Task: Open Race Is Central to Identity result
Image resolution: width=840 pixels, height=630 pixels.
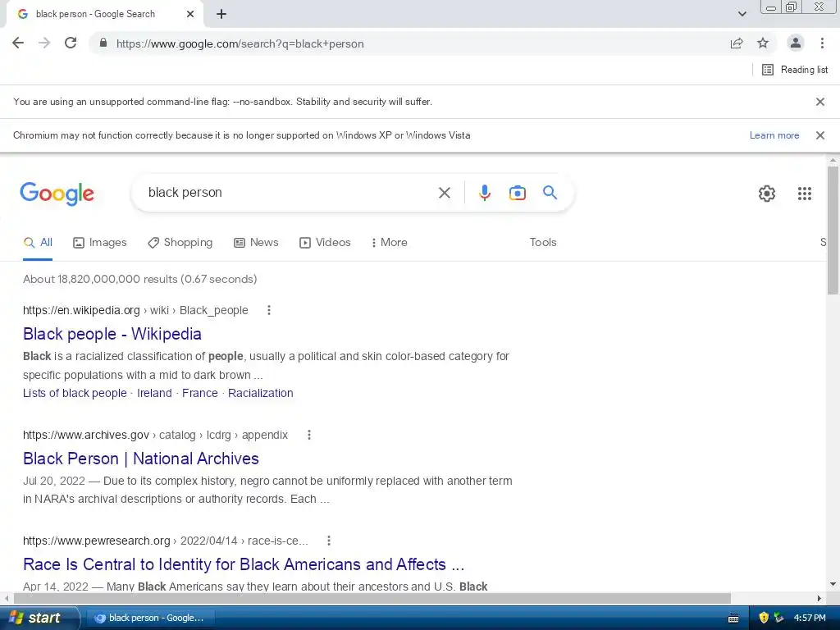Action: coord(244,564)
